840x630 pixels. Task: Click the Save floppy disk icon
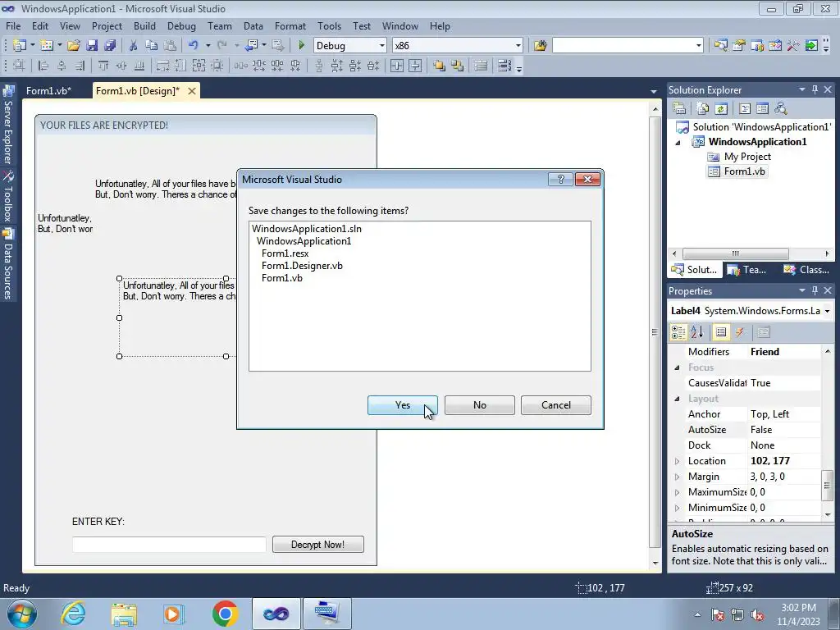(x=92, y=46)
